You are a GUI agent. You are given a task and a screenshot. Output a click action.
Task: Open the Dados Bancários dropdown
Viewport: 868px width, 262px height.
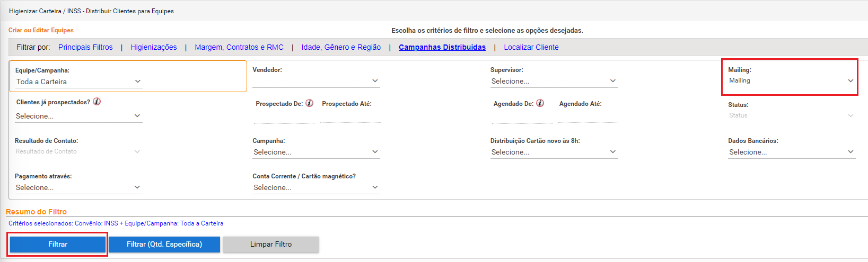coord(792,152)
